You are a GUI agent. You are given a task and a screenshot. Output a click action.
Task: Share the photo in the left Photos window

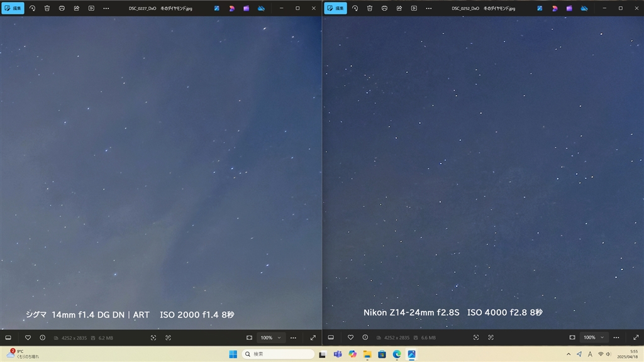pos(76,8)
